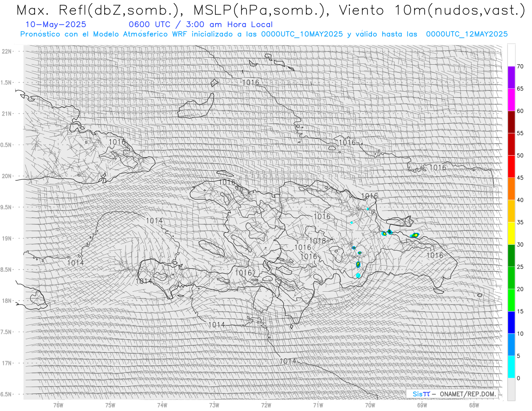Click the 'SisTT - ONAMET/REP.DOM.' credit box
532x411 pixels.
453,394
